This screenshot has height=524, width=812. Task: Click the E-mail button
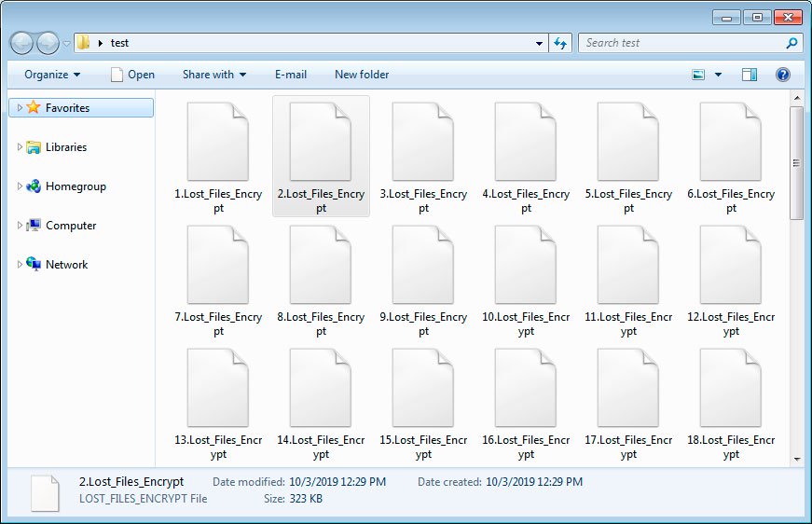pyautogui.click(x=291, y=75)
